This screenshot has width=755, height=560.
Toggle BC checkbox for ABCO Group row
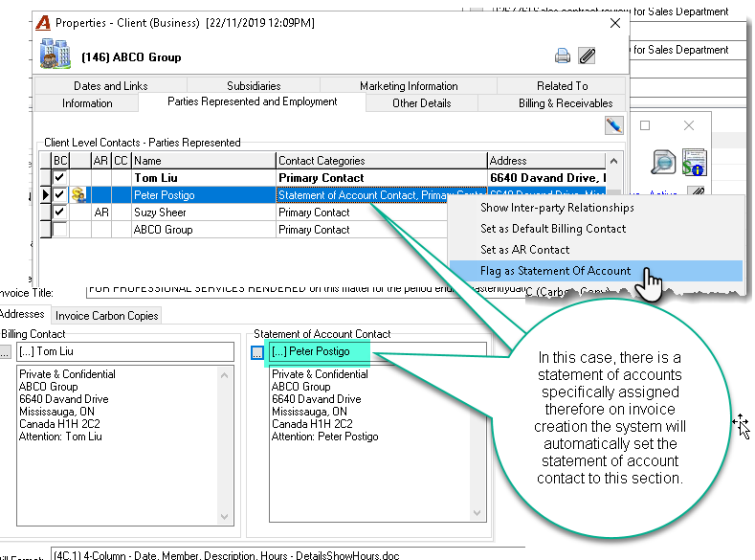[59, 230]
